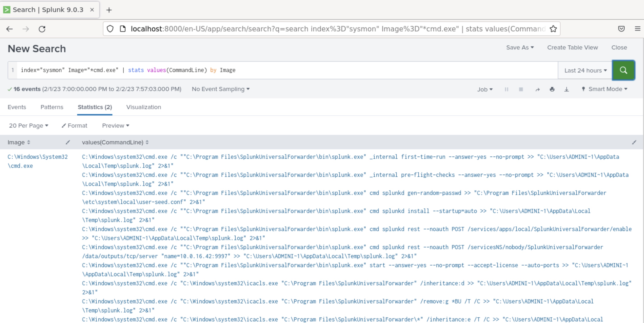The width and height of the screenshot is (644, 323).
Task: Click the icacls command with /inheritance:e
Action: [x=343, y=319]
